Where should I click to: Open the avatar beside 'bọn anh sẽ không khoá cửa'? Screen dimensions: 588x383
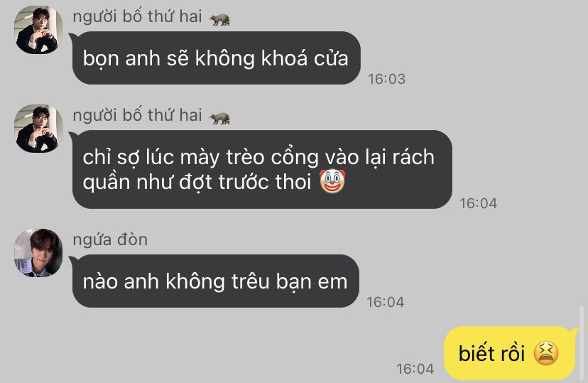point(38,30)
